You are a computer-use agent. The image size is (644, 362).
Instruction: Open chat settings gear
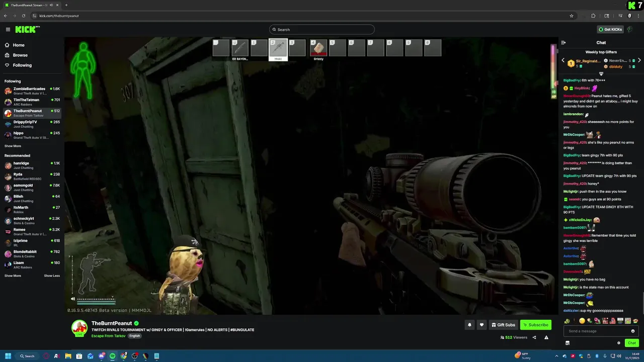(619, 343)
